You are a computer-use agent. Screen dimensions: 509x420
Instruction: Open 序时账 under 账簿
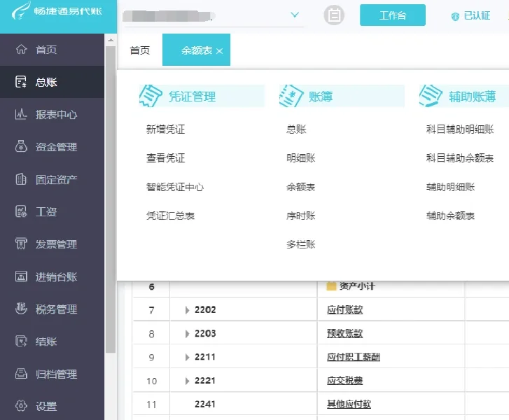click(x=300, y=216)
